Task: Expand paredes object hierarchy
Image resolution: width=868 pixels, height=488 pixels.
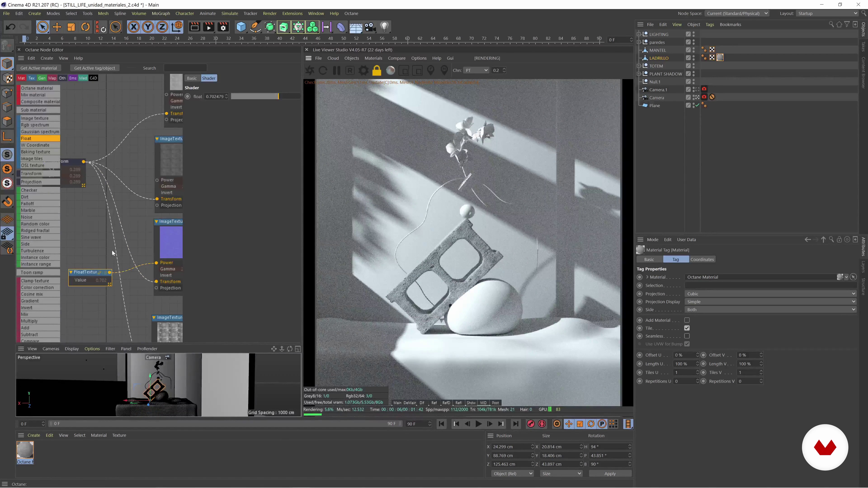Action: 639,42
